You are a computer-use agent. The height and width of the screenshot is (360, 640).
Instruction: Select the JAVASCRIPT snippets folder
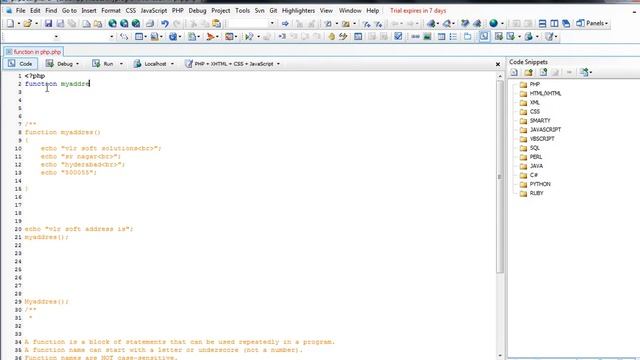click(540, 130)
